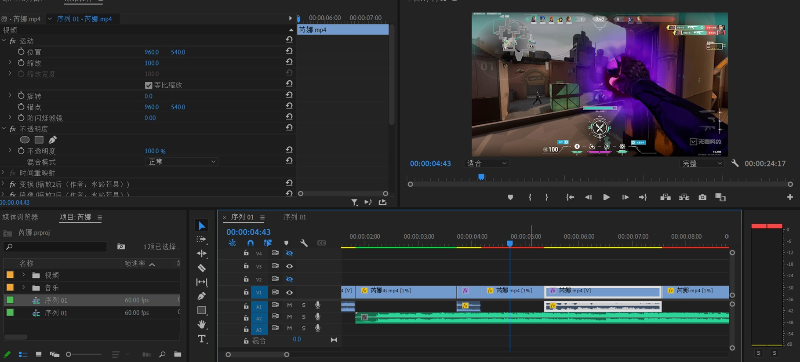Open the 媒体浏览器 media browser tab
The image size is (800, 362).
pos(20,217)
